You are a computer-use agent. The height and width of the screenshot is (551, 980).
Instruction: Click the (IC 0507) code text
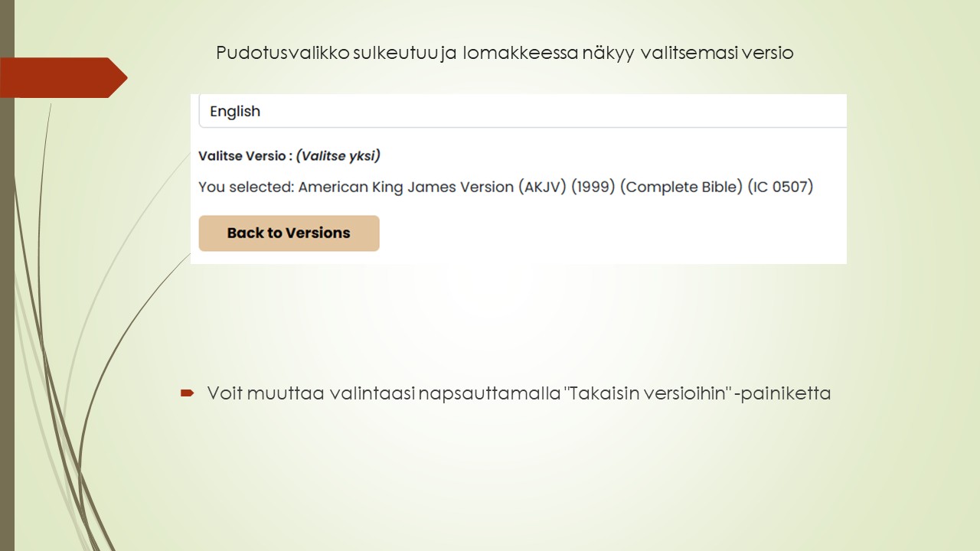[780, 187]
